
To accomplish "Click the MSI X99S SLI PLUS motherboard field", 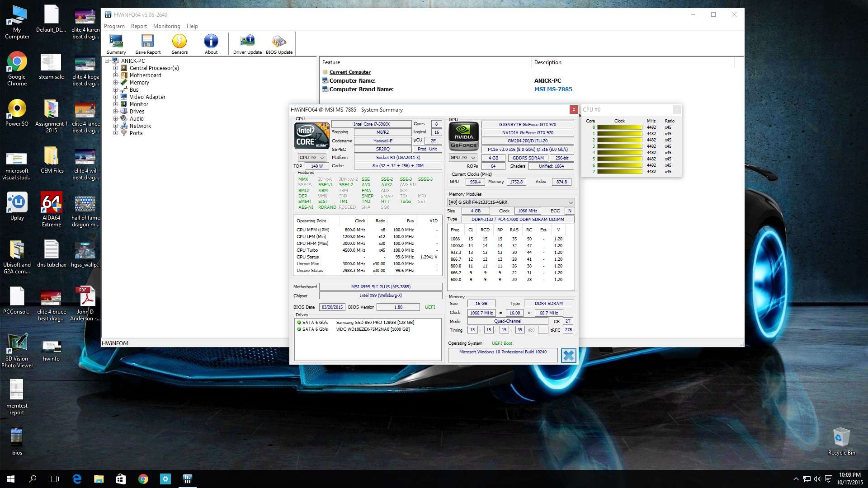I will (381, 287).
